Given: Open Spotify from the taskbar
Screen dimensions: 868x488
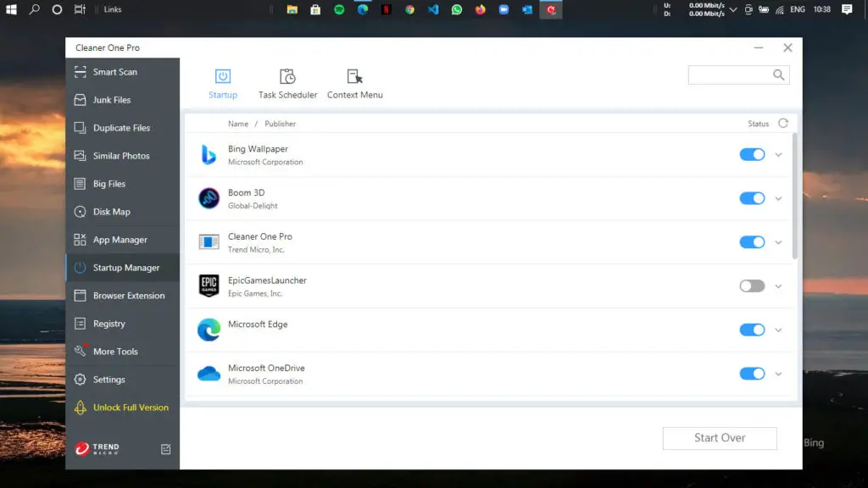Looking at the screenshot, I should pyautogui.click(x=339, y=9).
